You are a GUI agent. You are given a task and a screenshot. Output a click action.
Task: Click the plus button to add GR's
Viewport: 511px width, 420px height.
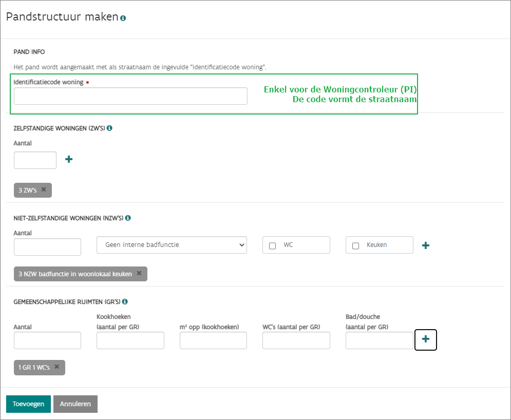click(426, 340)
